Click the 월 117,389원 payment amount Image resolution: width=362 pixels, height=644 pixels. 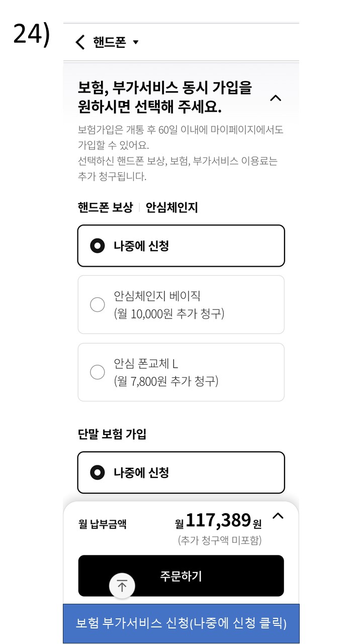click(x=218, y=521)
